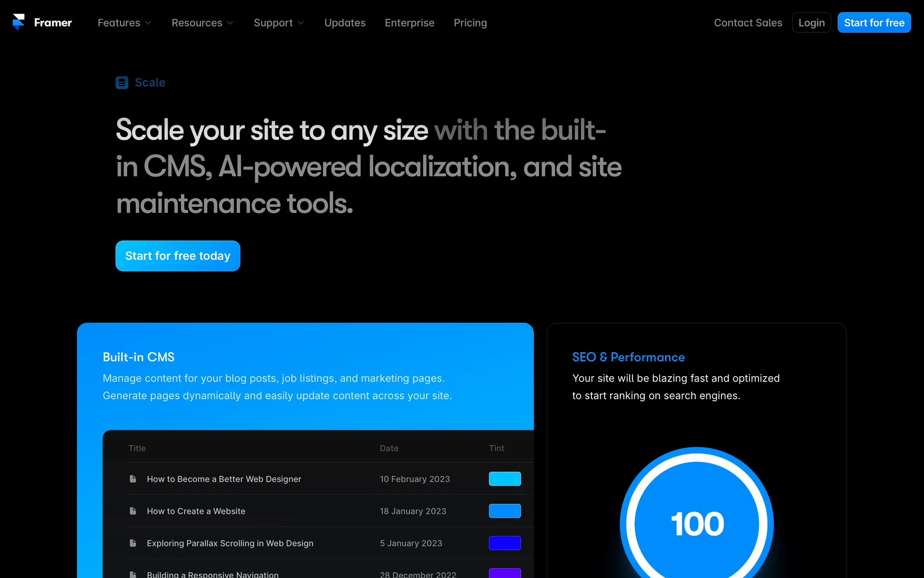924x578 pixels.
Task: Expand the Support dropdown menu
Action: [279, 23]
